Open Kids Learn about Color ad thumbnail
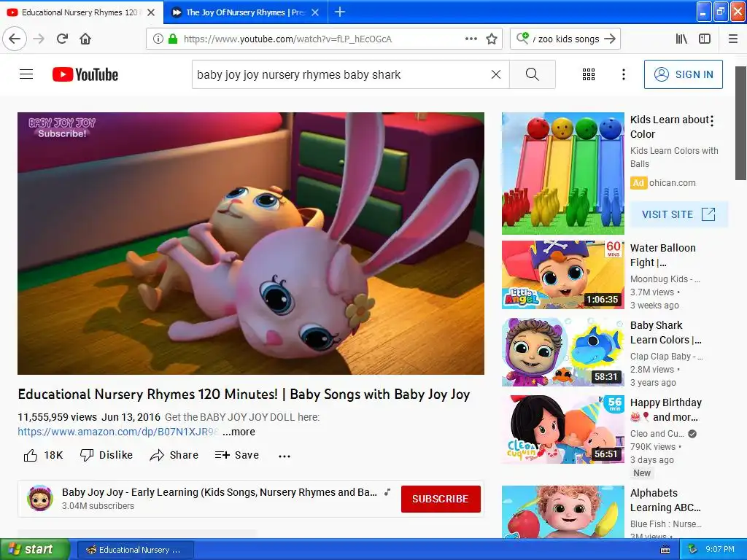 pyautogui.click(x=563, y=174)
